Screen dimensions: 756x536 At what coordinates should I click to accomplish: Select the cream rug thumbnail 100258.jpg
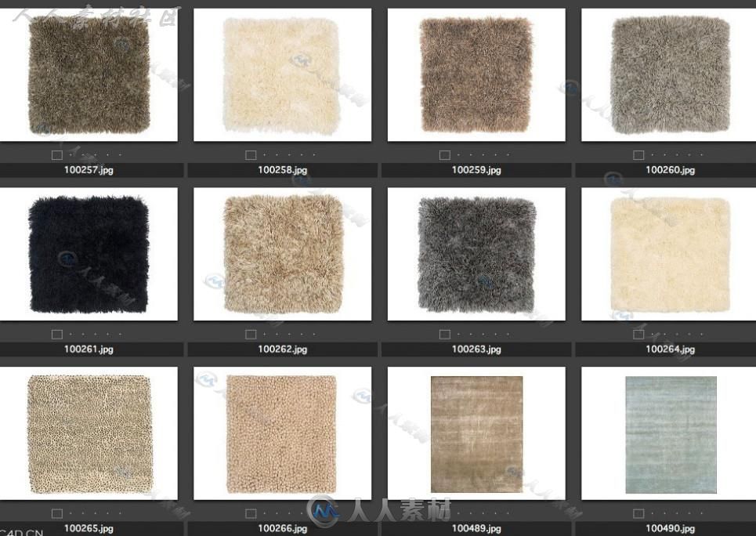click(x=282, y=75)
